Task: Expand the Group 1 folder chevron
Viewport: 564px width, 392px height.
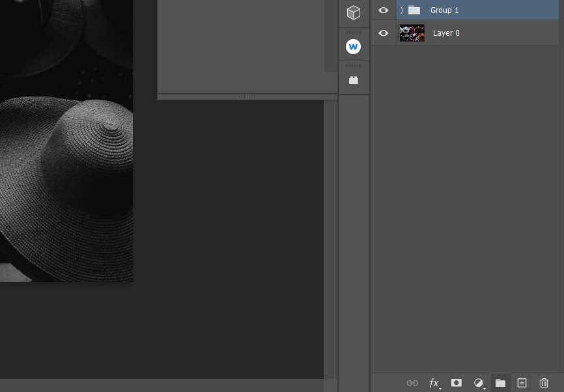Action: coord(402,10)
